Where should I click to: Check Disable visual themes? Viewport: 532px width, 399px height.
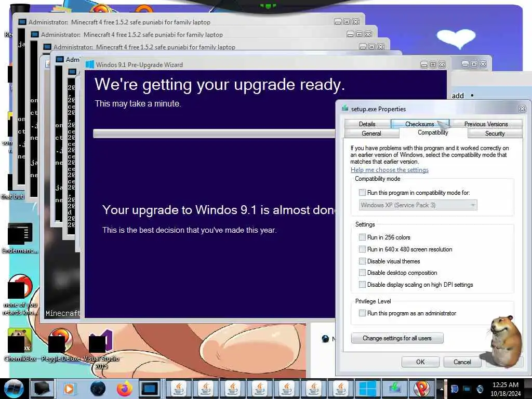(362, 261)
